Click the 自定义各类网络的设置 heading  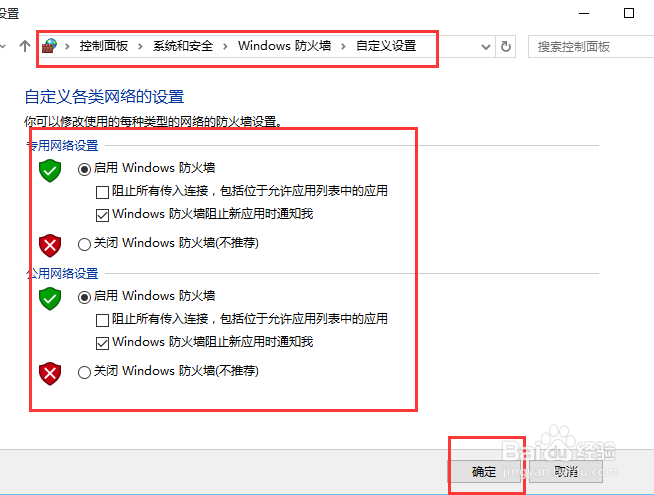pos(104,96)
